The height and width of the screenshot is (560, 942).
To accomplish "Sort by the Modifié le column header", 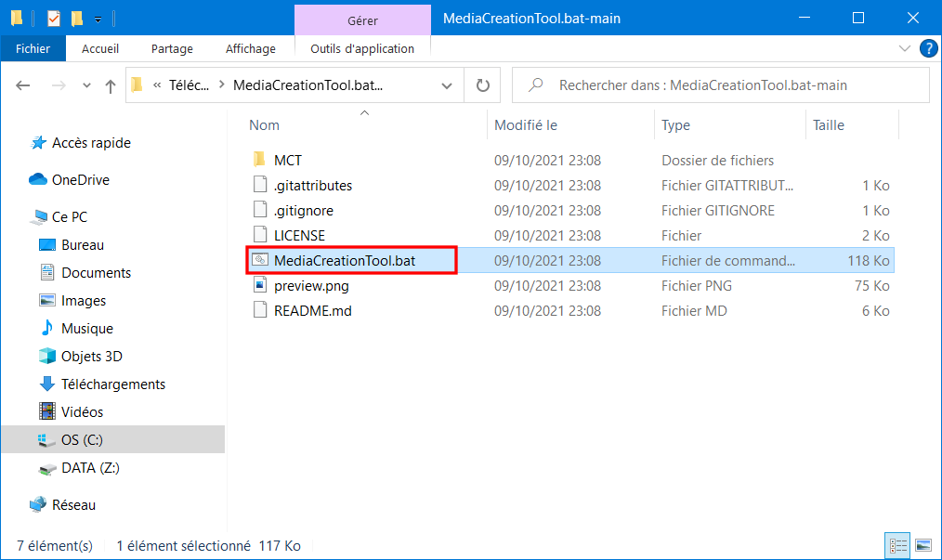I will [526, 125].
